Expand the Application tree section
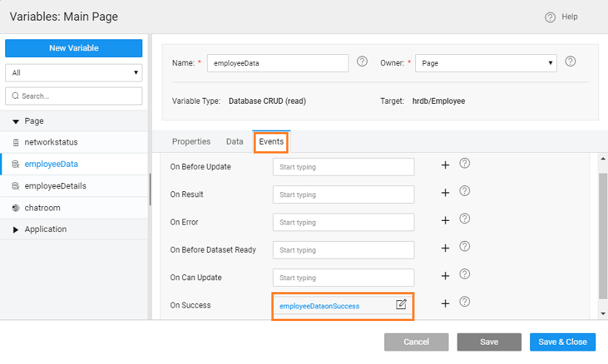The height and width of the screenshot is (364, 608). coord(16,230)
